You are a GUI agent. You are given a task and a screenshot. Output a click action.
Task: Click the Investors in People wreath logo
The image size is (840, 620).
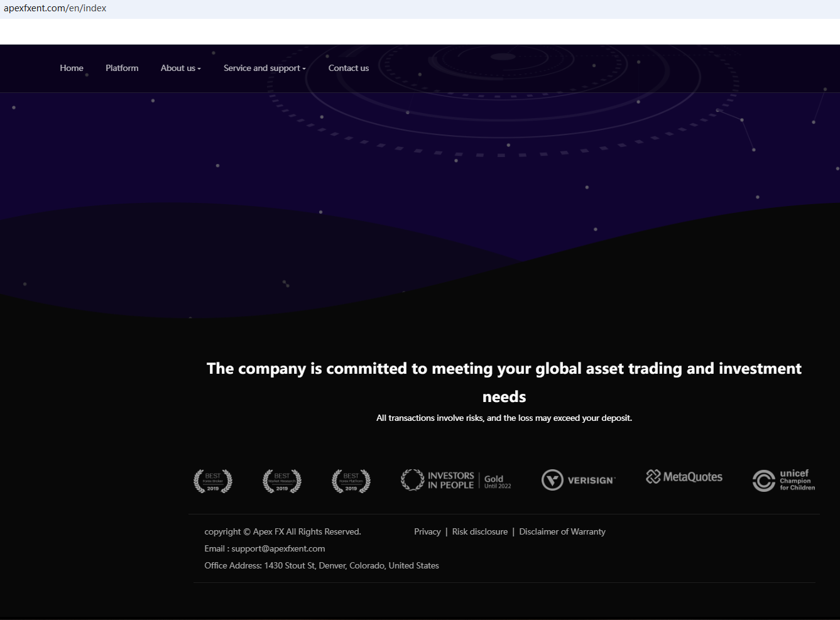(x=413, y=480)
